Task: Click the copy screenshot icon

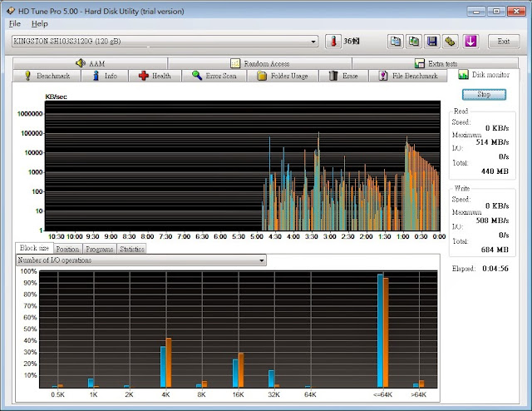Action: click(x=414, y=42)
